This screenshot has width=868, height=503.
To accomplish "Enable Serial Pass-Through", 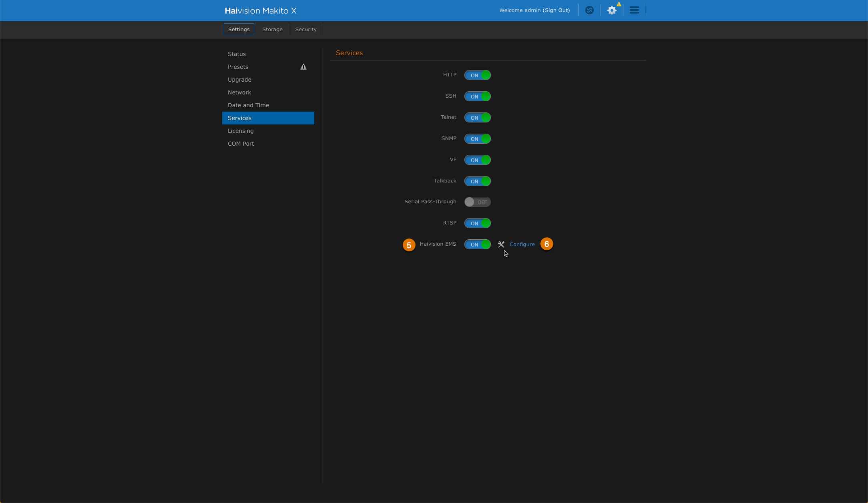I will click(477, 202).
